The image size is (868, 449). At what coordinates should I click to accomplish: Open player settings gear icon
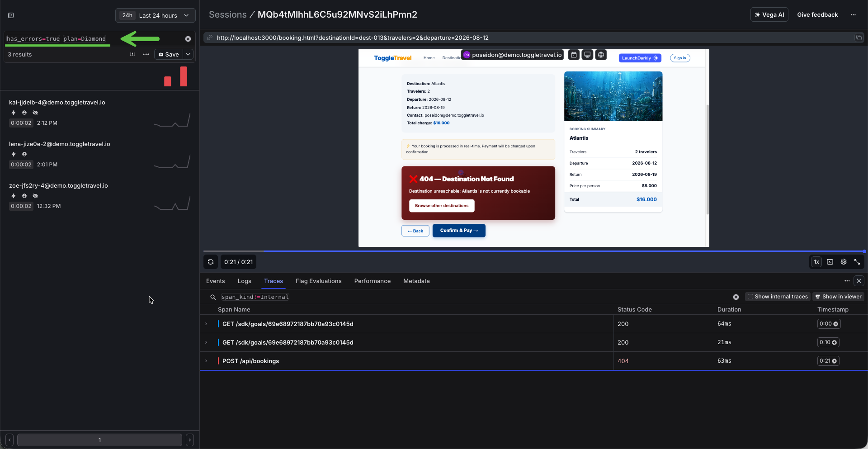[x=844, y=262]
